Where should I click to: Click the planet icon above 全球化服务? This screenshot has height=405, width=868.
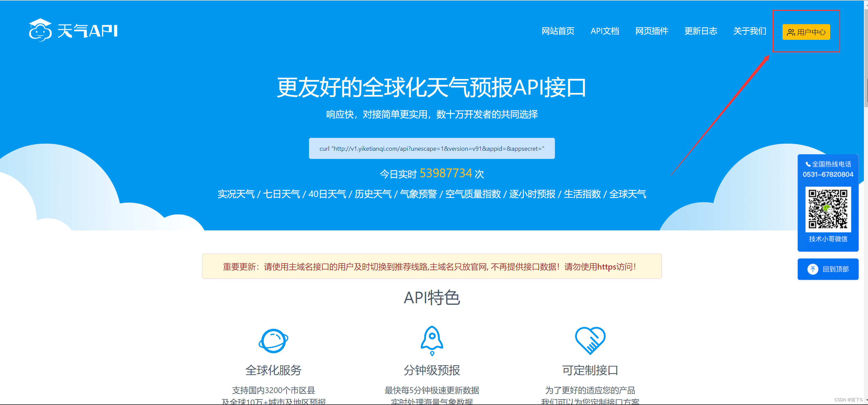tap(273, 341)
